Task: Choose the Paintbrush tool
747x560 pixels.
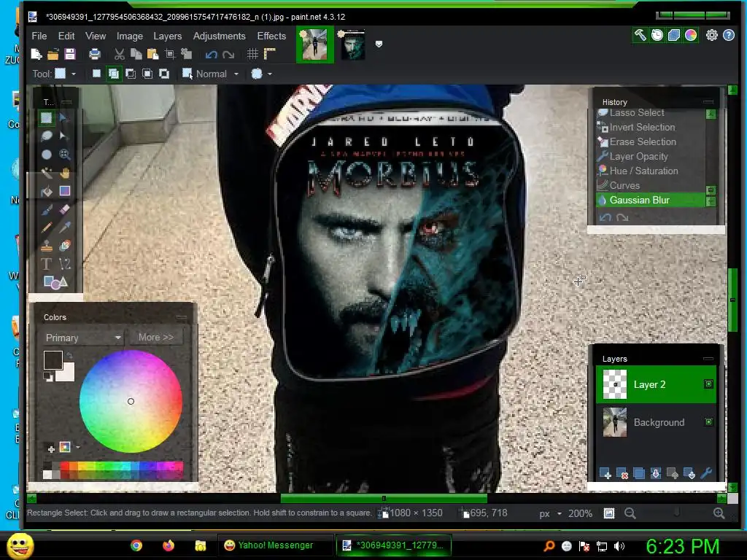Action: (46, 209)
